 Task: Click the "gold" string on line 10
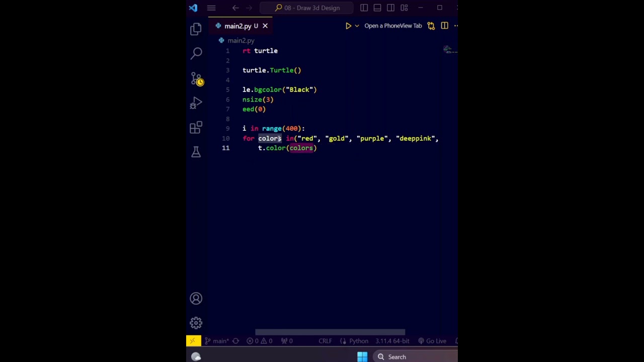pyautogui.click(x=337, y=138)
